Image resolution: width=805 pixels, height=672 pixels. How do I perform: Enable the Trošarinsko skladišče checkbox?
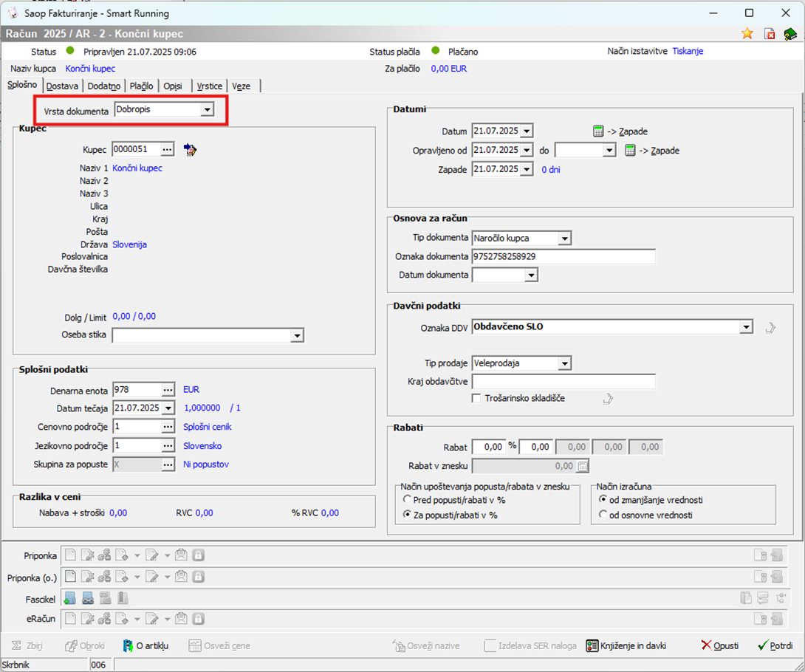click(476, 398)
